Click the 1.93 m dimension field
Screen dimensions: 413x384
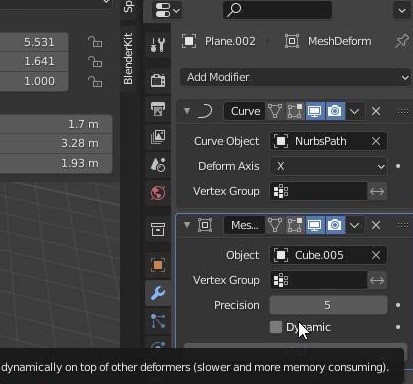click(x=56, y=163)
